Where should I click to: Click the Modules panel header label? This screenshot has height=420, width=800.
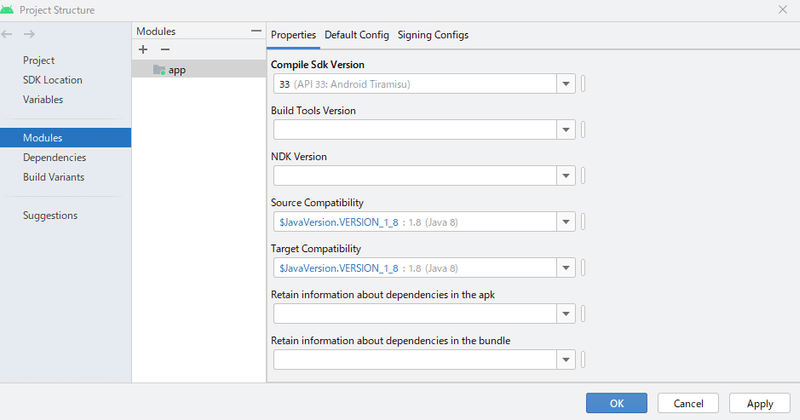156,31
